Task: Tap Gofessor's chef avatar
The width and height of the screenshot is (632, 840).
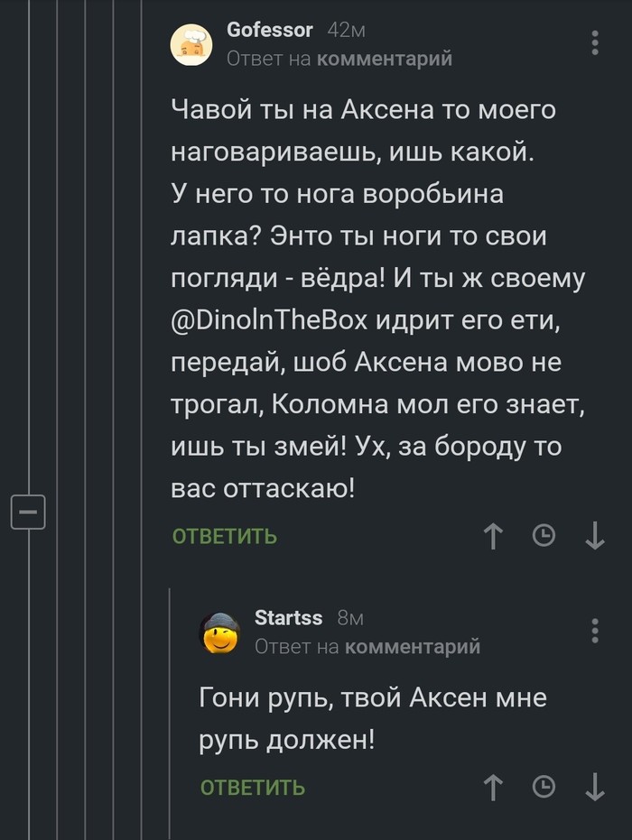Action: pos(191,42)
